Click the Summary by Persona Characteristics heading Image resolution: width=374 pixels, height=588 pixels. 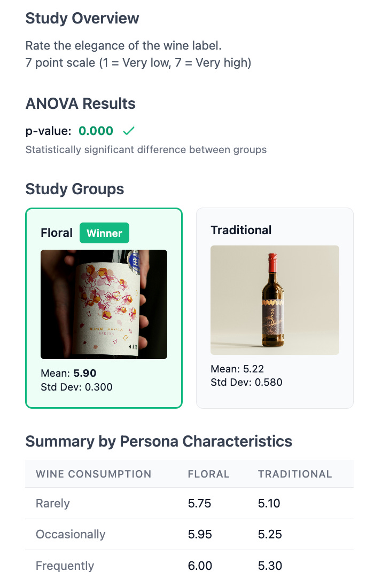point(159,441)
